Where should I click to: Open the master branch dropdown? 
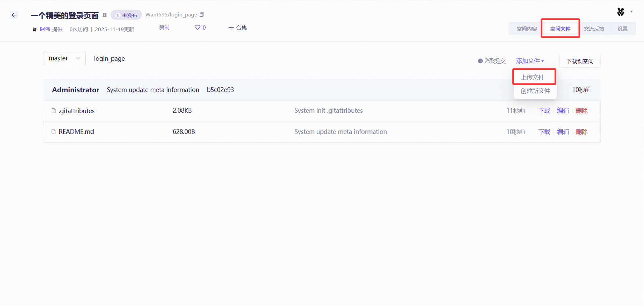click(64, 58)
